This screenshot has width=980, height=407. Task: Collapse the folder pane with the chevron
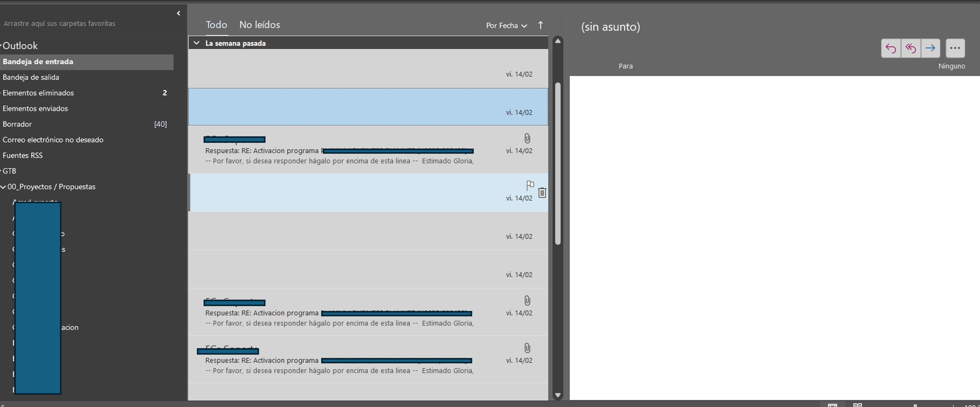tap(178, 13)
